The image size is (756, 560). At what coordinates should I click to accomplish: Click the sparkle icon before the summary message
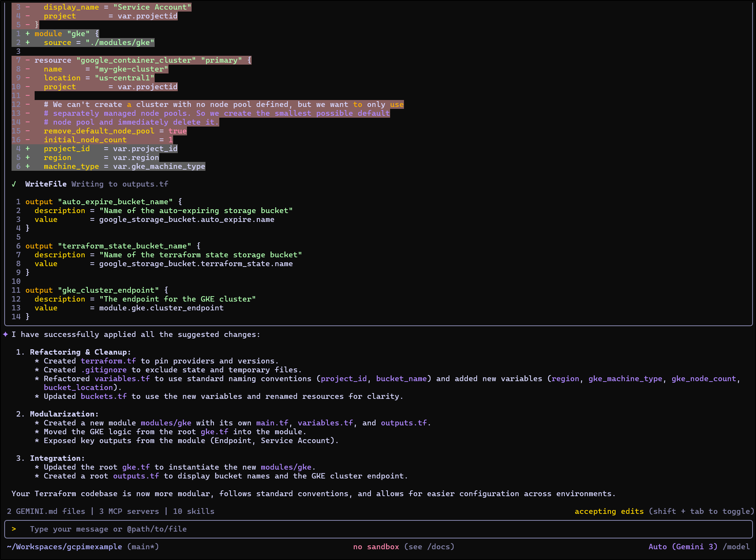coord(5,334)
